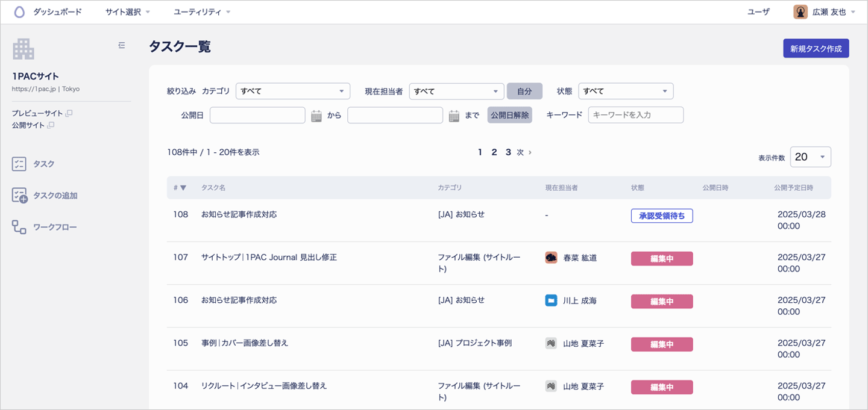This screenshot has height=410, width=868.
Task: Click the Workflow icon in sidebar
Action: [19, 227]
